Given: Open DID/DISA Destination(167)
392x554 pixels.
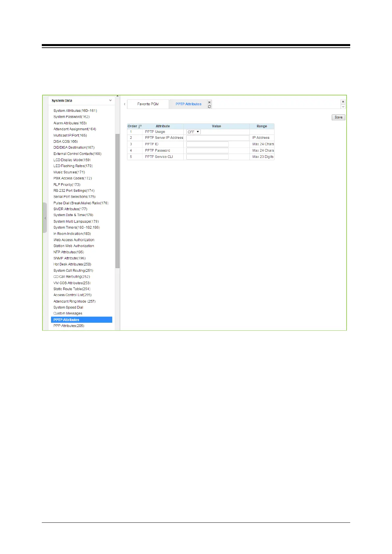Looking at the screenshot, I should (74, 148).
